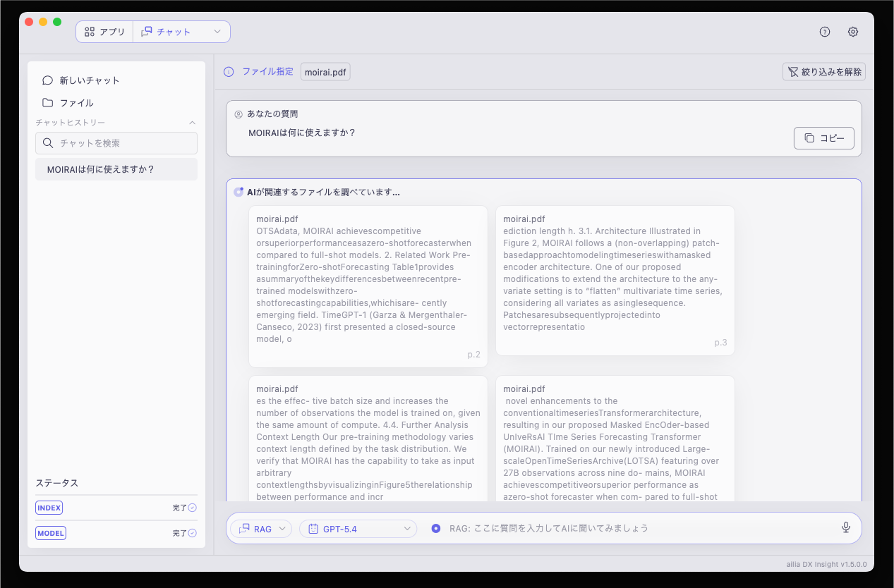
Task: Click the コピー button
Action: [824, 138]
